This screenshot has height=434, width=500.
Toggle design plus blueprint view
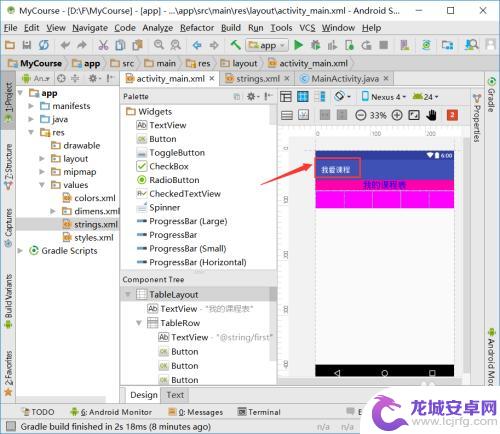(x=320, y=97)
